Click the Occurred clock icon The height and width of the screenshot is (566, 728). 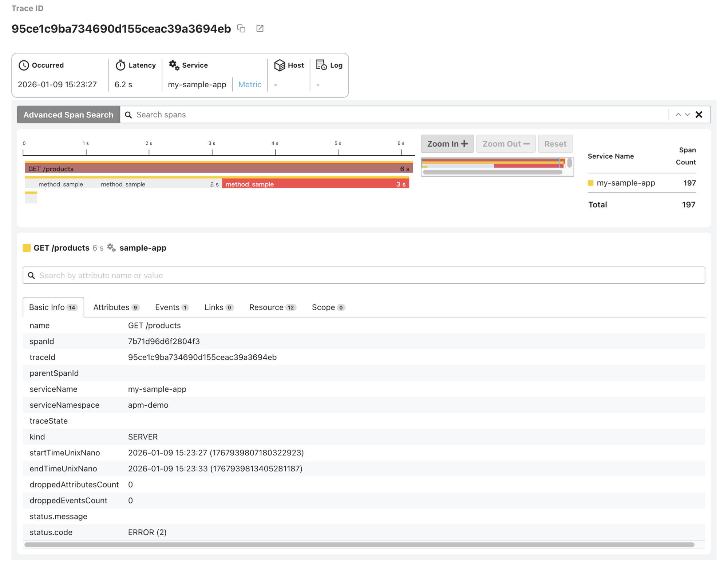(24, 65)
